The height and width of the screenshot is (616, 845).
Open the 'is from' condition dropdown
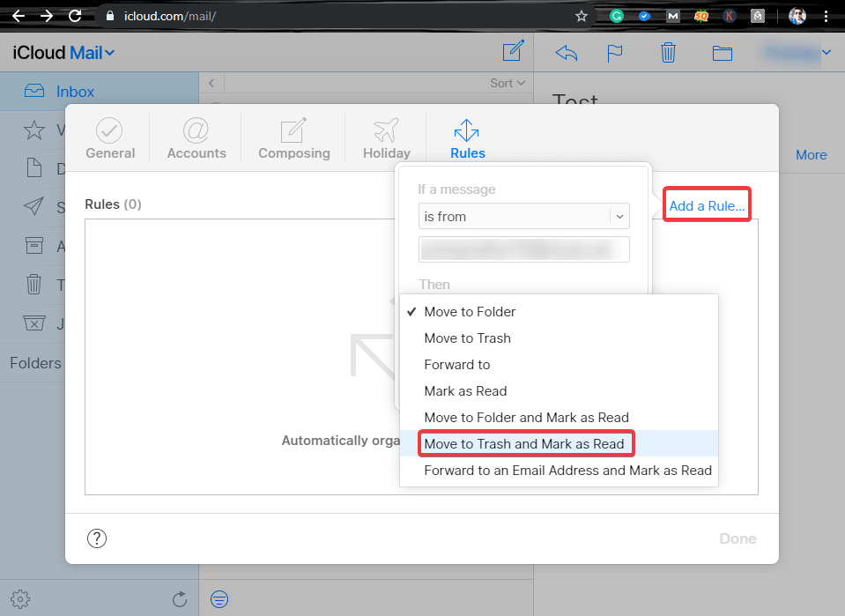523,216
